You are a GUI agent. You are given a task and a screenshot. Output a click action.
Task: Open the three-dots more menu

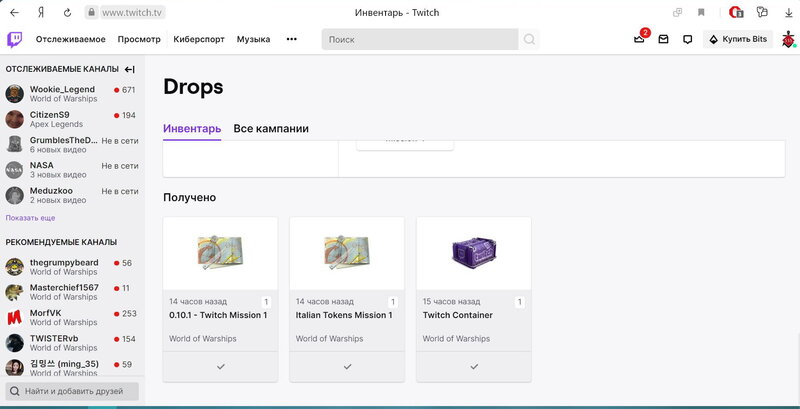(x=291, y=40)
